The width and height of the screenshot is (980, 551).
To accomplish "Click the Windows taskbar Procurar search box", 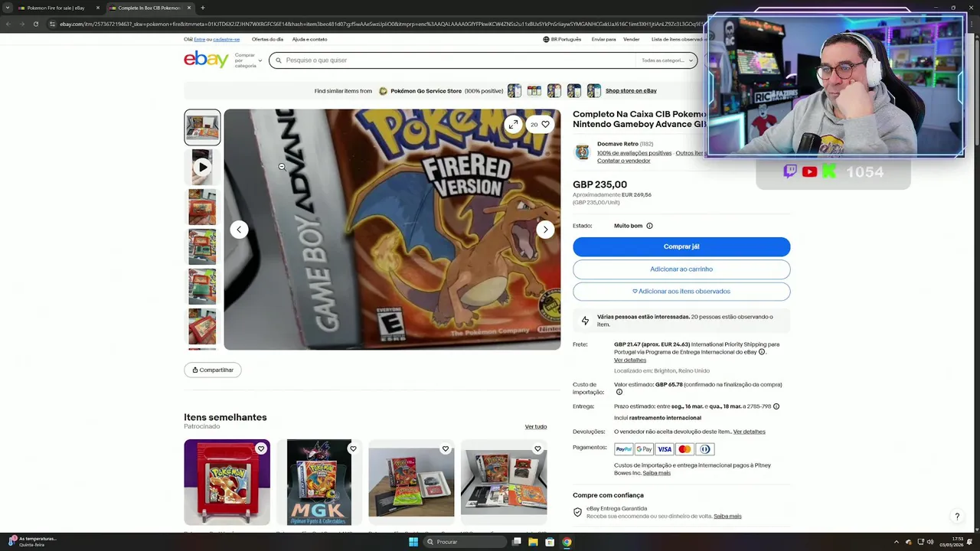I will coord(466,542).
